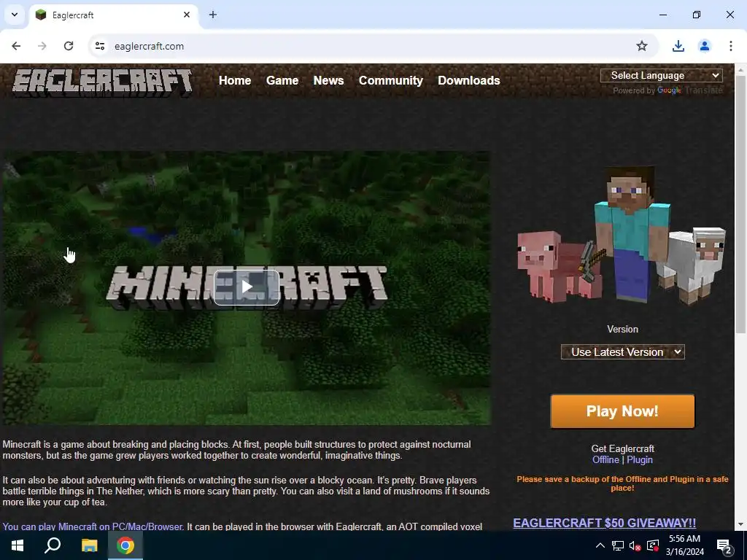
Task: Follow 'You can play Minecraft on PC/Mac/Browser' link
Action: coord(93,526)
